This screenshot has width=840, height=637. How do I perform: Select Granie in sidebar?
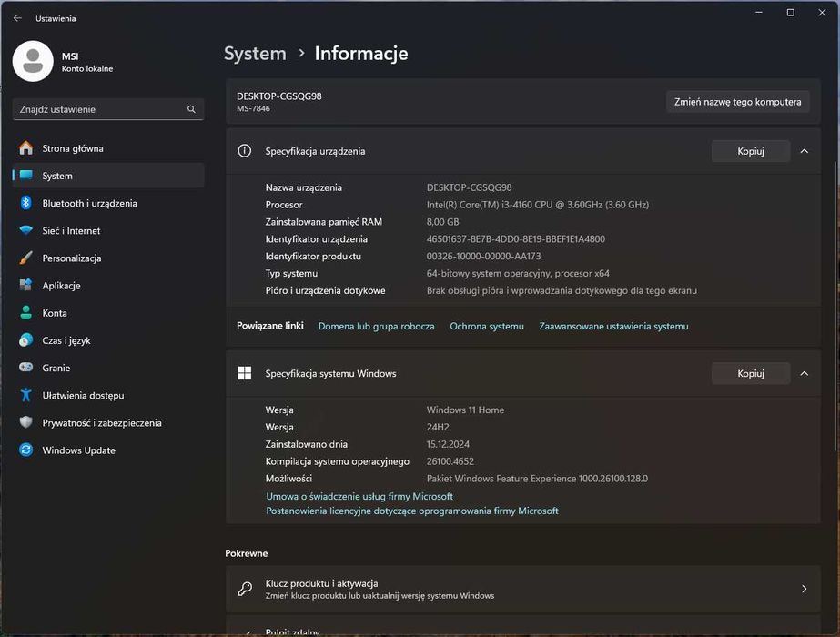click(x=108, y=368)
